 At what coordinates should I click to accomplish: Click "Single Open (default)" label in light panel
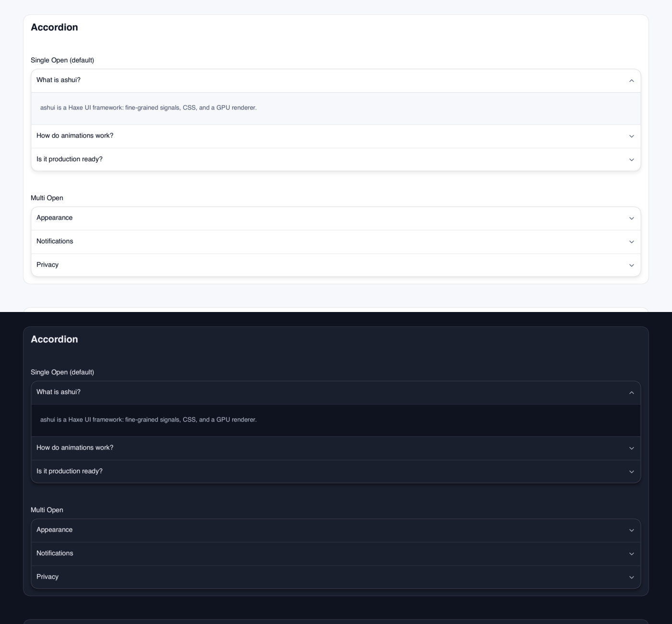(62, 60)
